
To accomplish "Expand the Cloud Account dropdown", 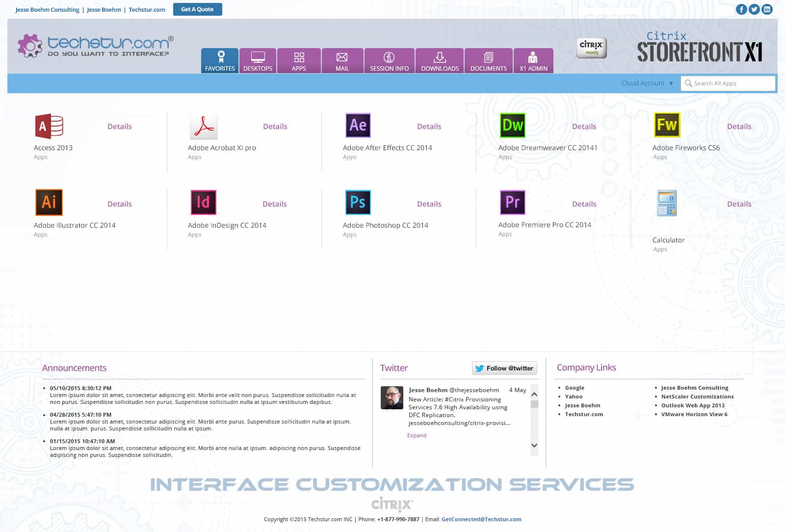I will coord(647,83).
